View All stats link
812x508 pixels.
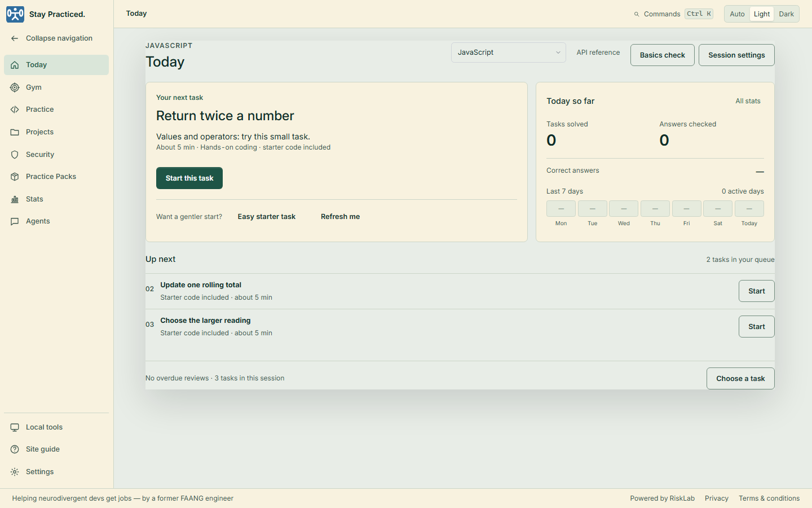point(748,101)
